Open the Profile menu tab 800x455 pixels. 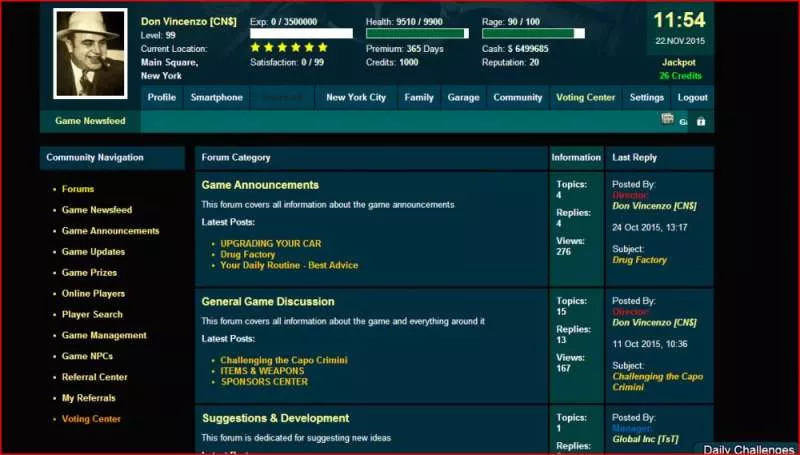162,97
